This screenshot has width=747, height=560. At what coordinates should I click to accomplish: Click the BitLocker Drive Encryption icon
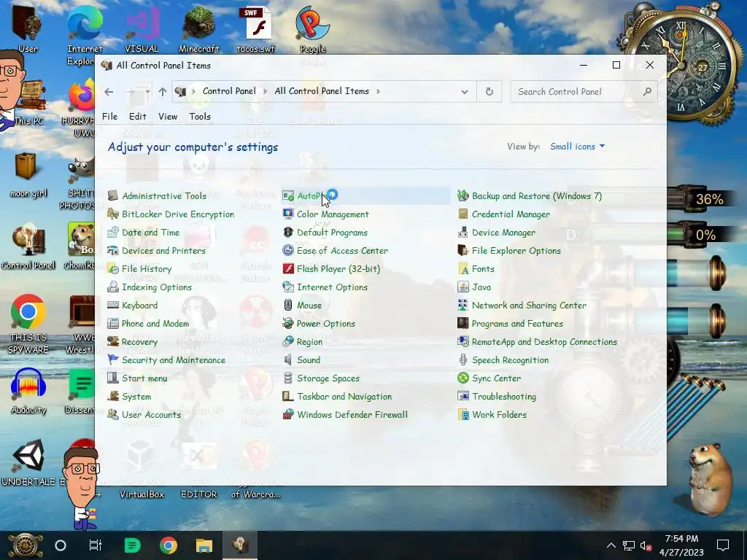[x=113, y=214]
